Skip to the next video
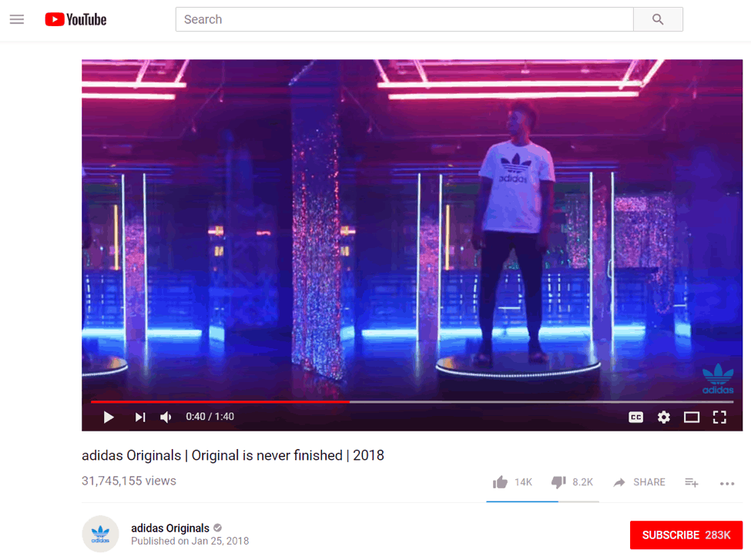751x560 pixels. [x=140, y=417]
